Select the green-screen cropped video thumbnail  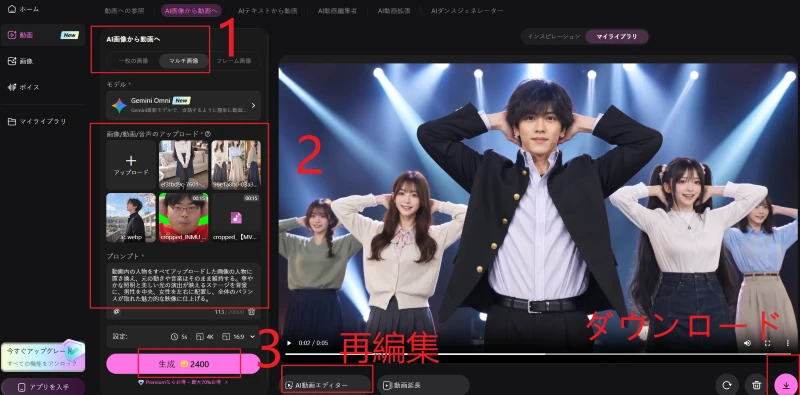pos(183,217)
